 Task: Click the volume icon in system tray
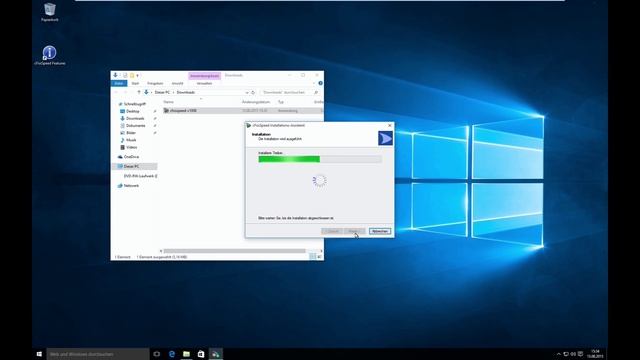point(573,354)
